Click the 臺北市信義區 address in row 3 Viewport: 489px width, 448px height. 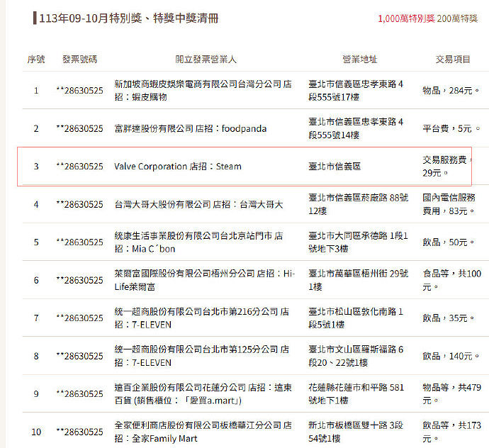pyautogui.click(x=335, y=167)
